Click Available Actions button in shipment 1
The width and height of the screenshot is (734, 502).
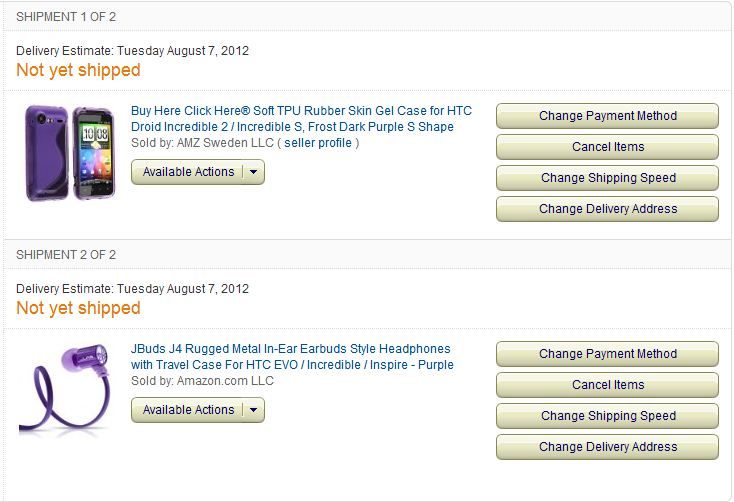pyautogui.click(x=188, y=172)
